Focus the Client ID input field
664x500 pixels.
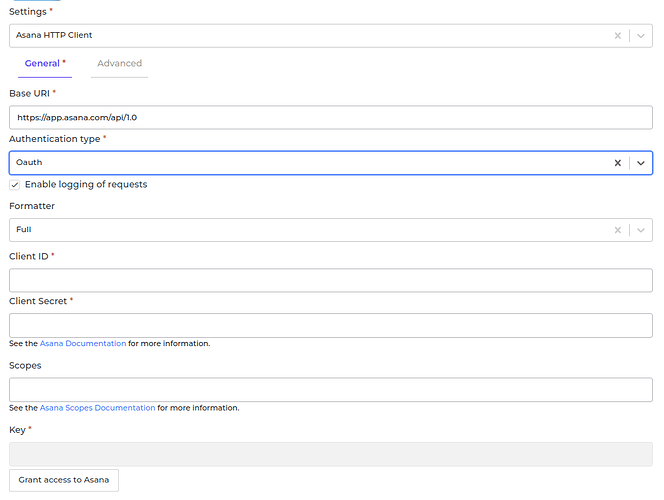(x=331, y=280)
